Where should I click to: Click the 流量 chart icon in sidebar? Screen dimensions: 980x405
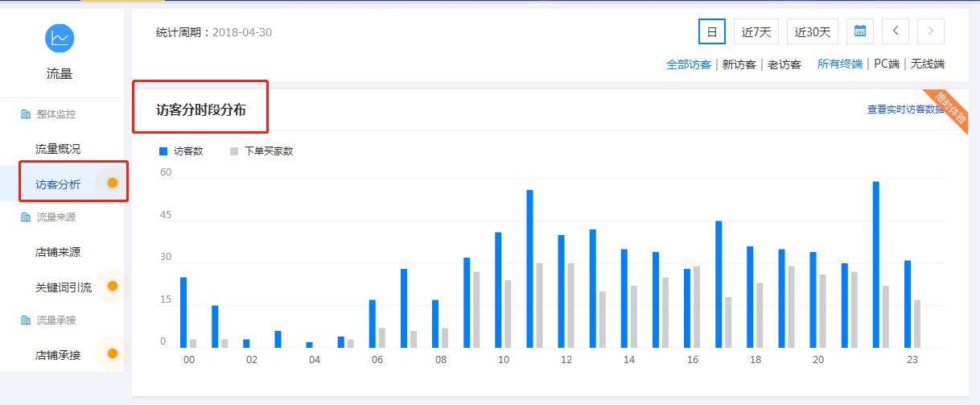click(x=60, y=38)
